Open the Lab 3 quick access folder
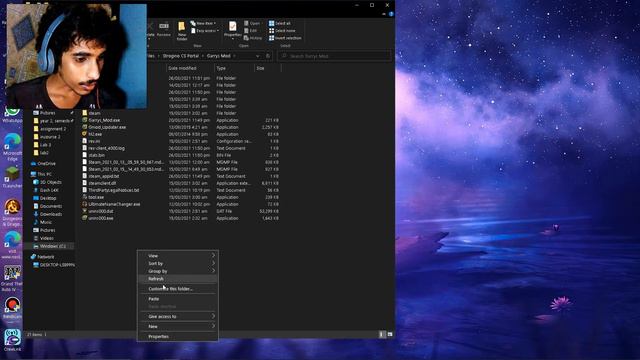 click(42, 145)
